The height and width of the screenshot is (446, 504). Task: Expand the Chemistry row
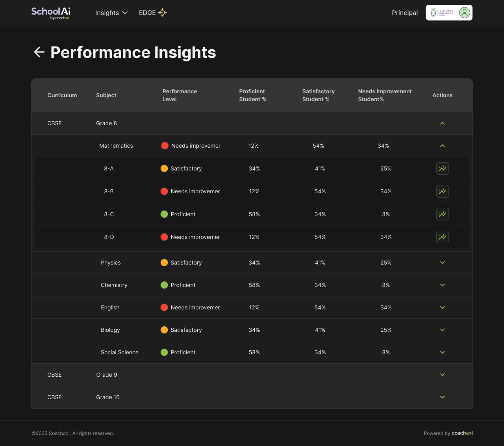(x=443, y=285)
